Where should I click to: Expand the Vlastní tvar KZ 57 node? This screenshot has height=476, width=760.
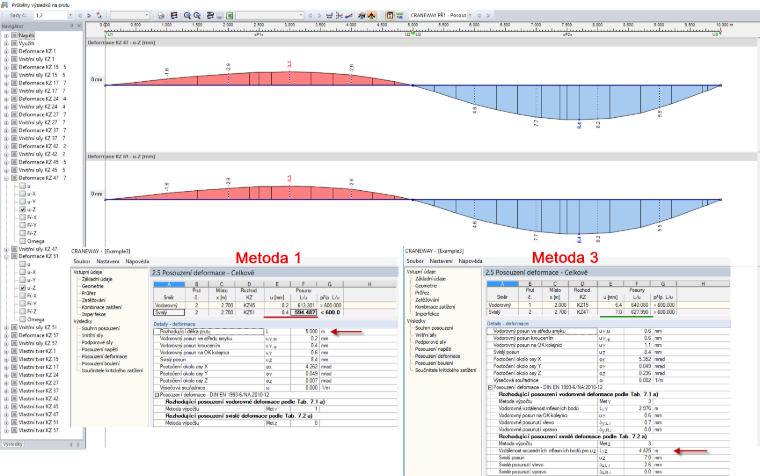pos(6,430)
